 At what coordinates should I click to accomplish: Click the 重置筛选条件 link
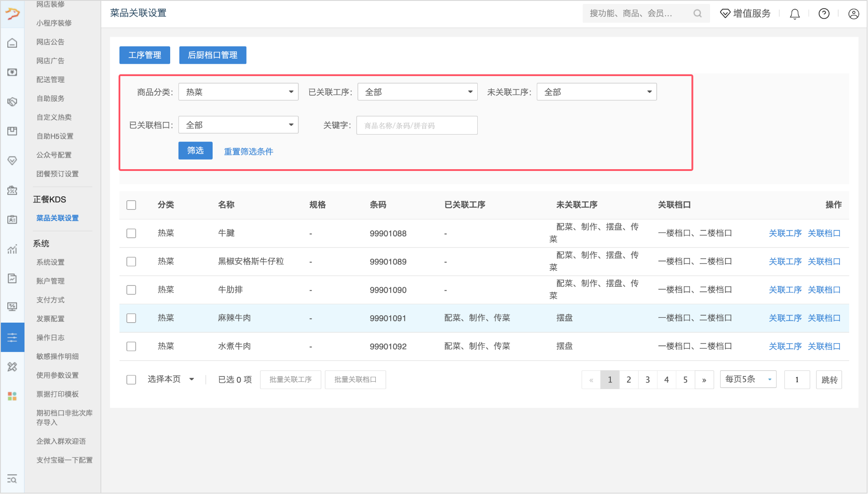pyautogui.click(x=248, y=151)
